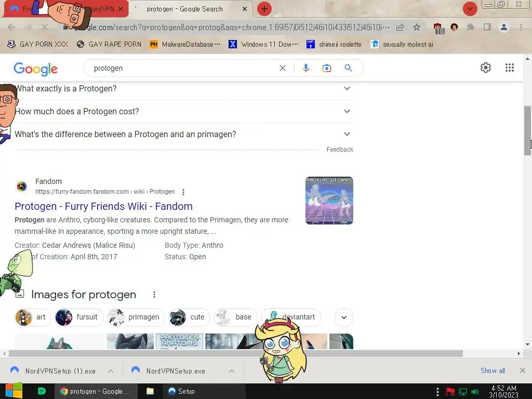The height and width of the screenshot is (399, 532).
Task: Stop loading the current page
Action: (x=45, y=27)
